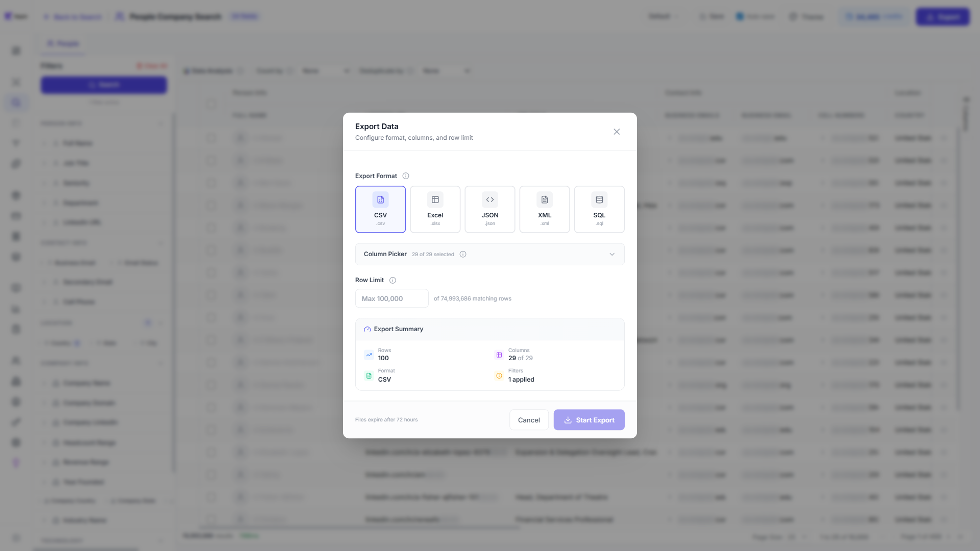Viewport: 980px width, 551px height.
Task: Click the Rows trend-chart icon in summary
Action: coord(369,355)
